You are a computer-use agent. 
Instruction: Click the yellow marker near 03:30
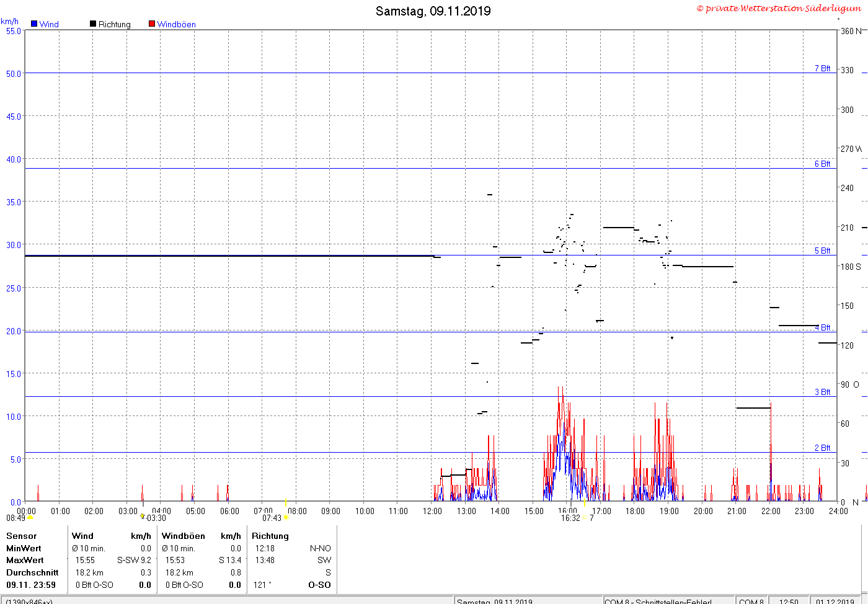[x=142, y=516]
